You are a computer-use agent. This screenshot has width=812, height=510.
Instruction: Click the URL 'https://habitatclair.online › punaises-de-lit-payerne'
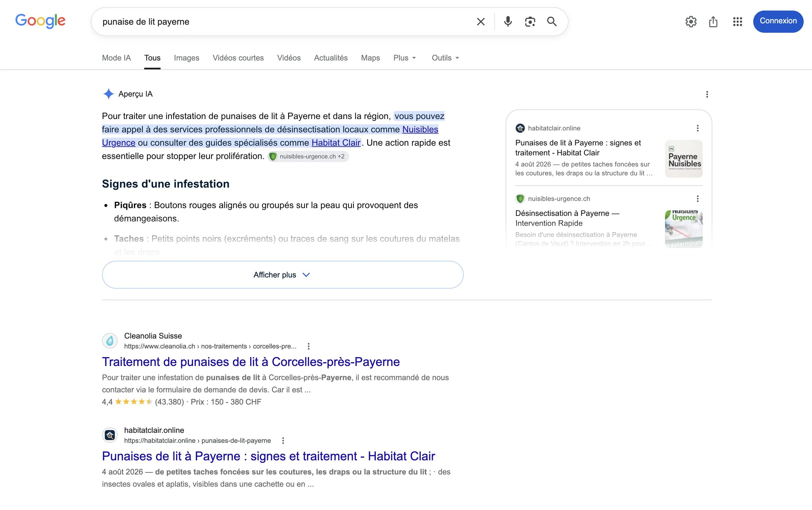(x=197, y=441)
